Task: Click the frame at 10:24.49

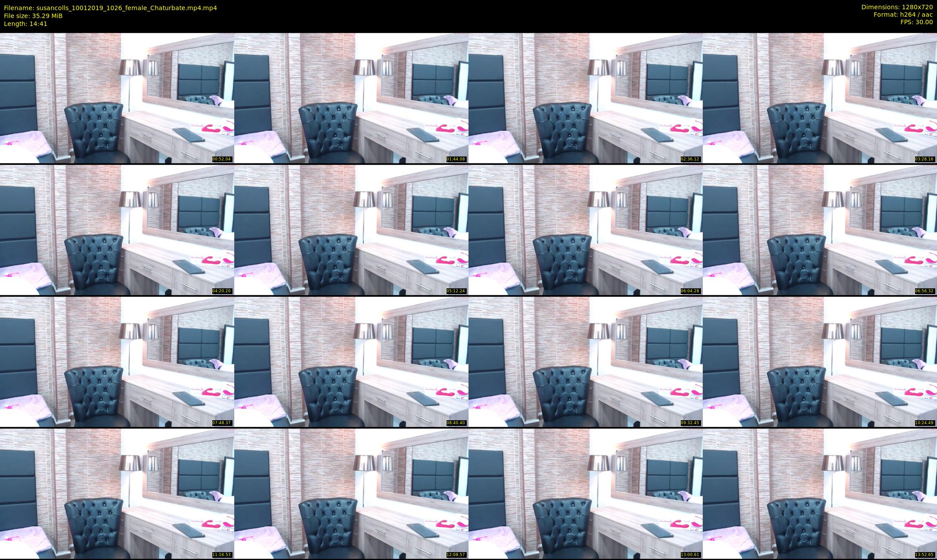Action: [820, 362]
